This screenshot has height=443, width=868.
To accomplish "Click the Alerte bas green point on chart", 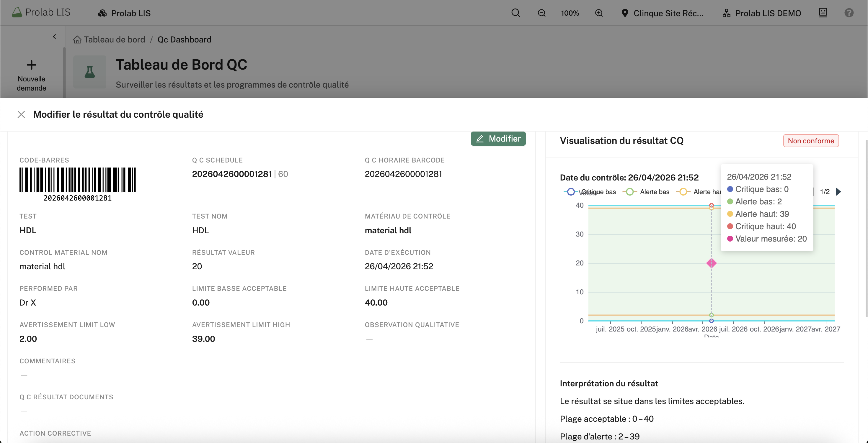I will click(x=711, y=315).
